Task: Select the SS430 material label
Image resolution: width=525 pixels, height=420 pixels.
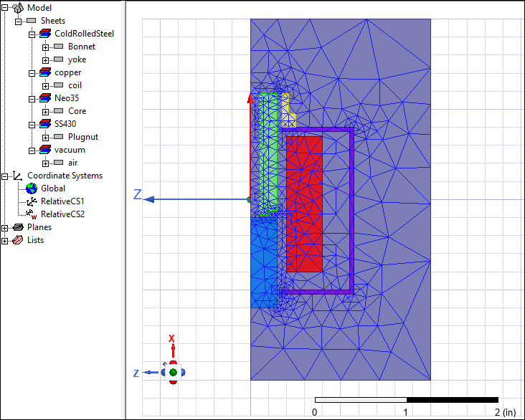Action: pyautogui.click(x=65, y=124)
